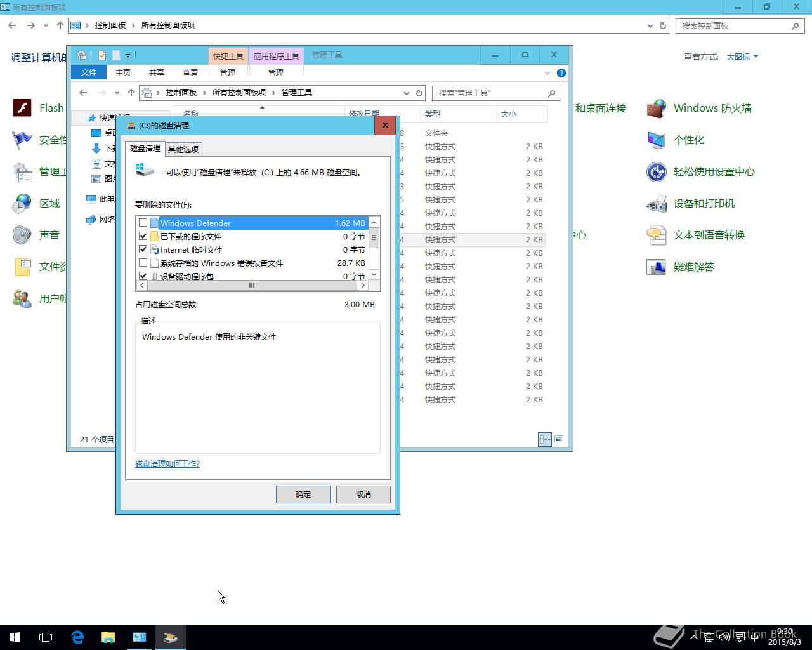This screenshot has width=812, height=650.
Task: Open recent locations dropdown in control panel
Action: [x=46, y=26]
